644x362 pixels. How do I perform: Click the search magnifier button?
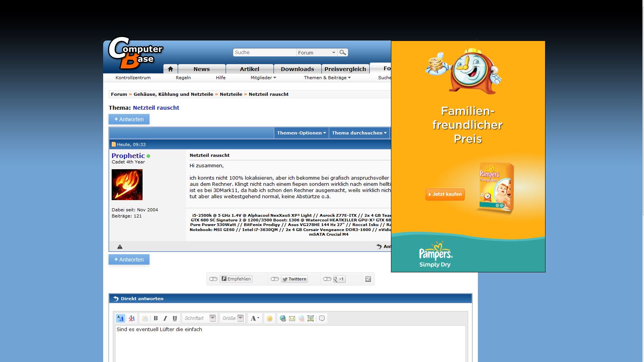(x=343, y=53)
